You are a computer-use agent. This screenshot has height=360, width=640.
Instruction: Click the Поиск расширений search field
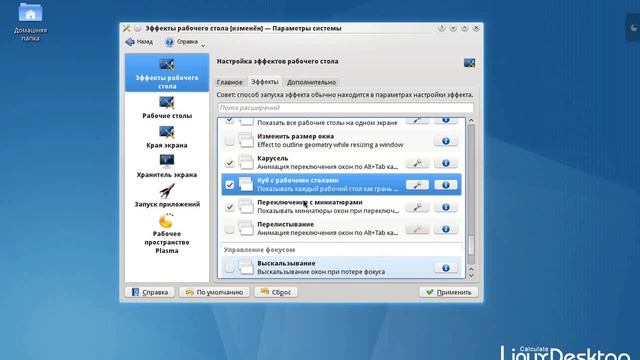tap(345, 108)
